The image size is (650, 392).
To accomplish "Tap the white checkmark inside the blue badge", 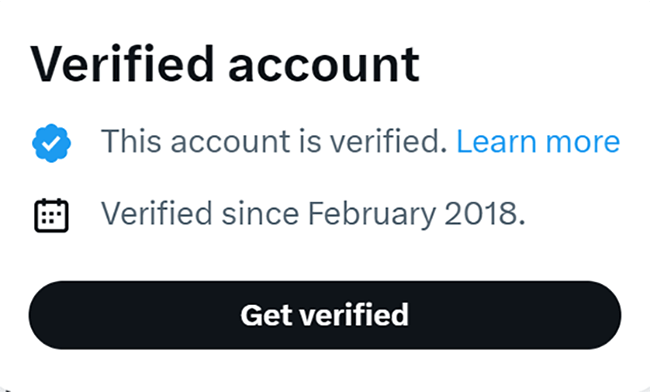I will point(51,144).
